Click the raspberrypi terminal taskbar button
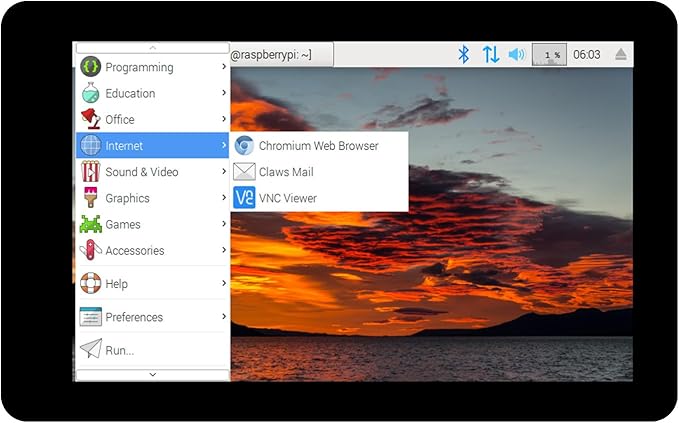679x423 pixels. click(281, 55)
